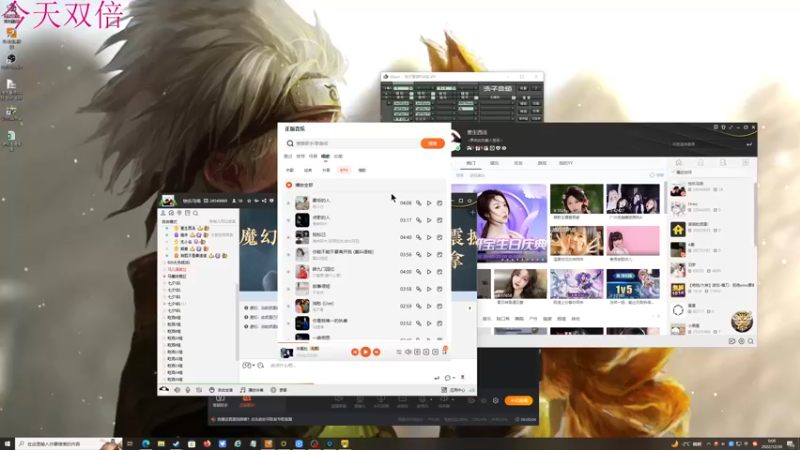Open the play mode icon in music player
This screenshot has height=450, width=800.
pos(399,352)
